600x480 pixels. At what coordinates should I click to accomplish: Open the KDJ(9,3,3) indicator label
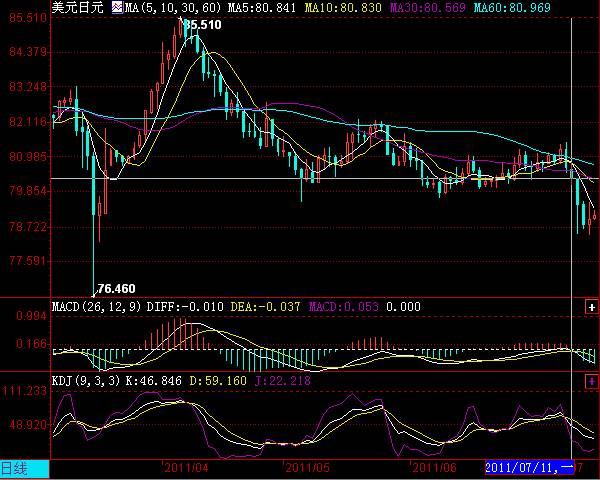[86, 380]
